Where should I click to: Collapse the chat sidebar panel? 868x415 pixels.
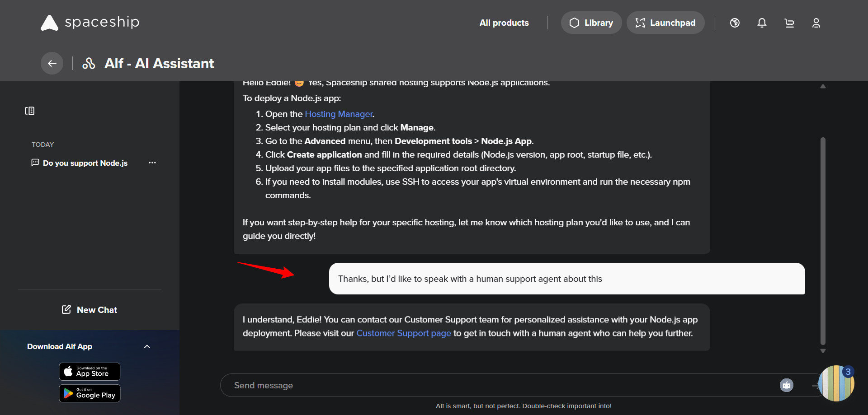click(x=29, y=111)
